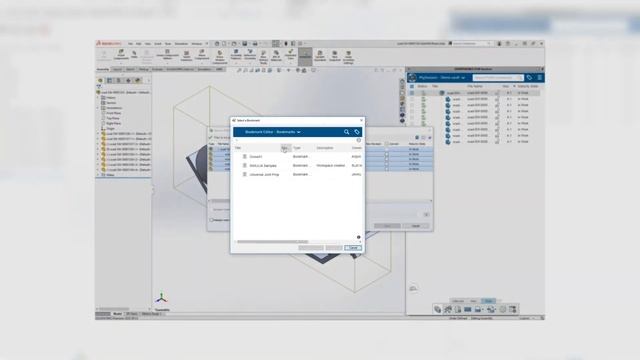Click tag icon in 3DEXPERIENCE panel header

pos(529,78)
